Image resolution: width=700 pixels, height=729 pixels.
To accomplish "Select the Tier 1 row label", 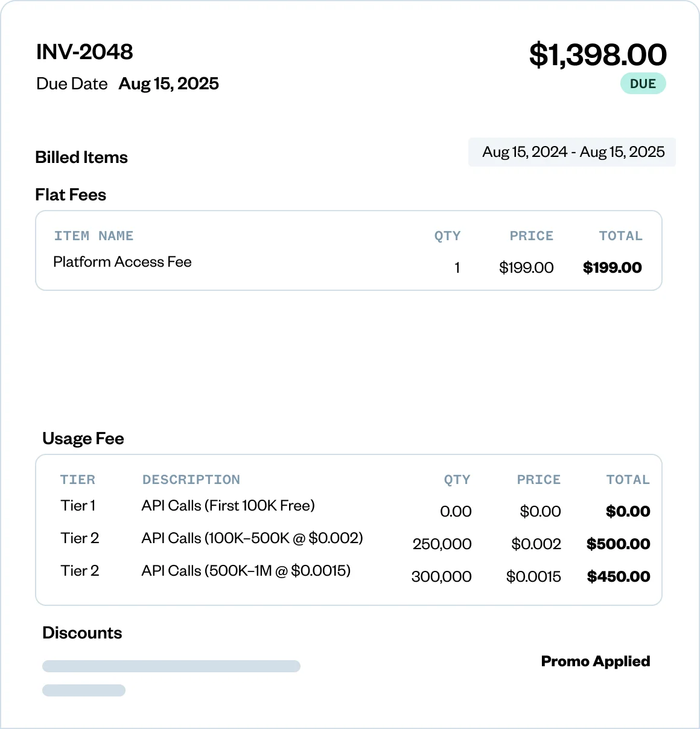I will 78,506.
